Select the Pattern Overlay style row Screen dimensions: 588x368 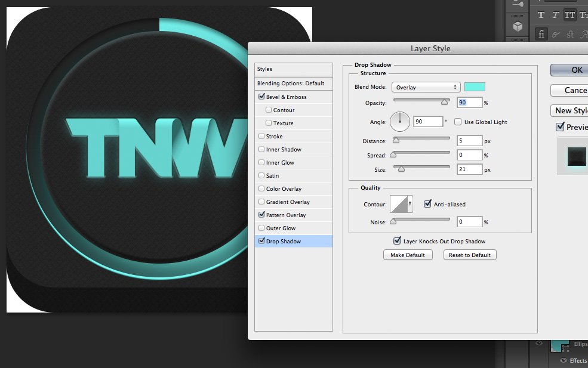294,215
